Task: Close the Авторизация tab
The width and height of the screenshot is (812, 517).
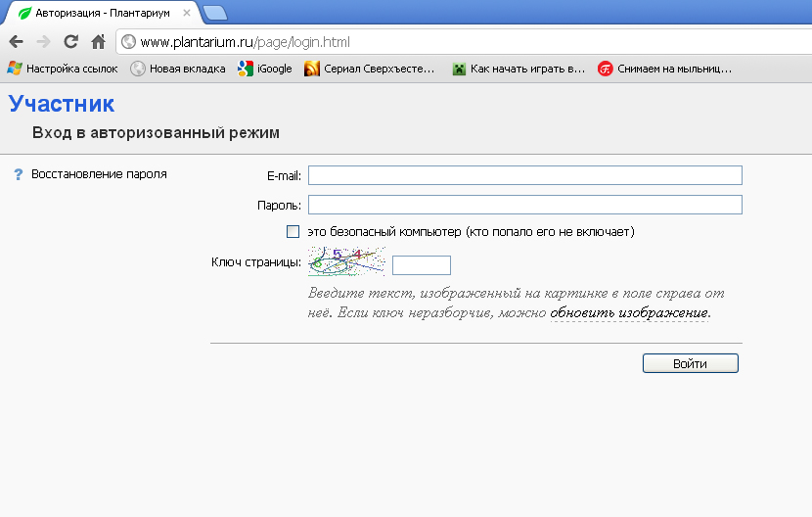Action: (x=187, y=14)
